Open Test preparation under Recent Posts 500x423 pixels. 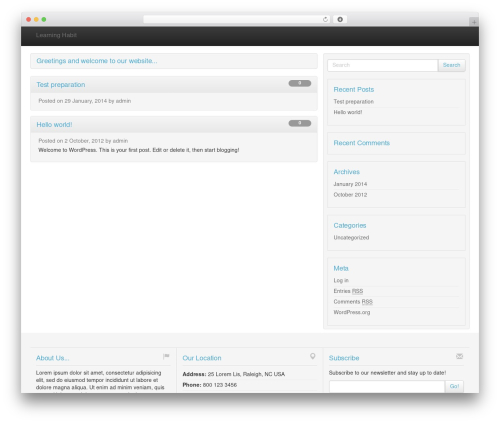pos(354,102)
